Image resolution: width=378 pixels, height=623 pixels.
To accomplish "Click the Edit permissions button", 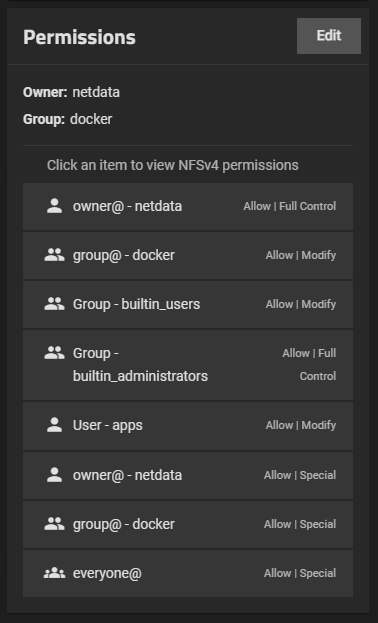I will (x=329, y=36).
